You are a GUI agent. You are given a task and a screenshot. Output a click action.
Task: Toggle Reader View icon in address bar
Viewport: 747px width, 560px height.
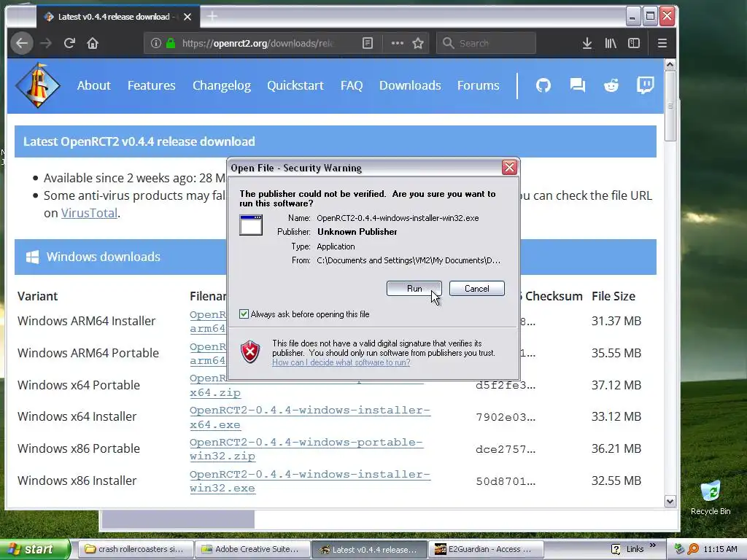[368, 43]
